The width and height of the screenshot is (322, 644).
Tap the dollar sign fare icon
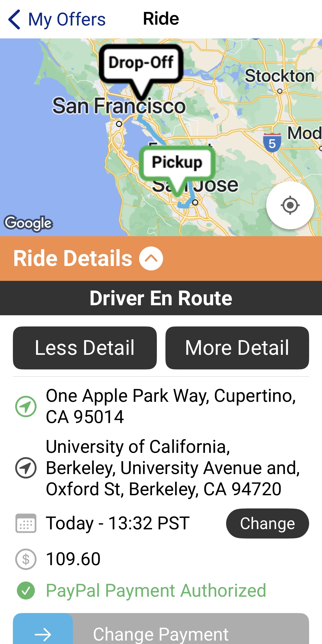tap(26, 559)
